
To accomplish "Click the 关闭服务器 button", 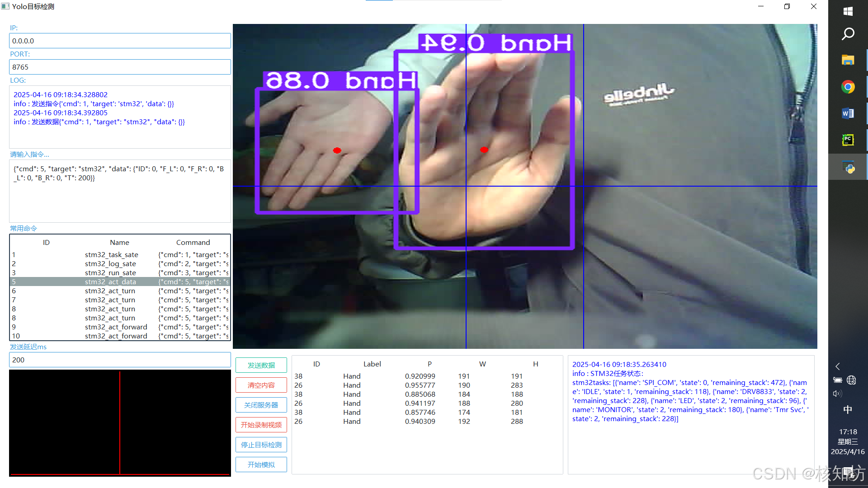I will pyautogui.click(x=261, y=405).
